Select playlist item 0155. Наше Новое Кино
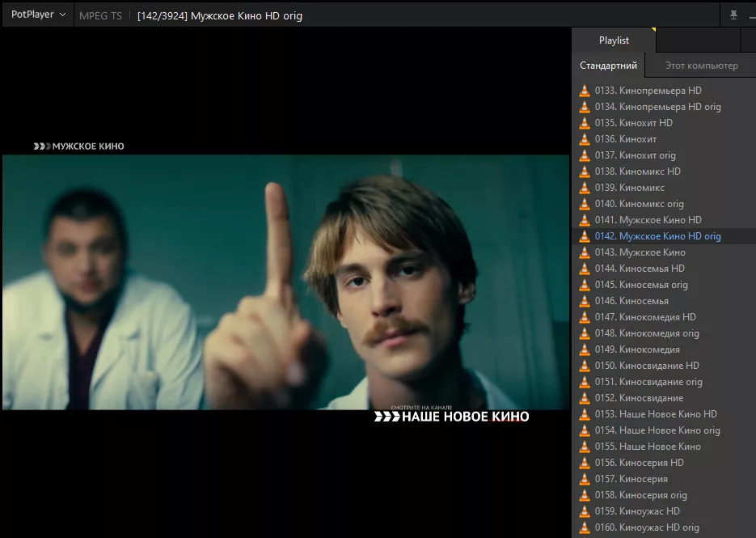Screen dimensions: 756x538 [664, 447]
